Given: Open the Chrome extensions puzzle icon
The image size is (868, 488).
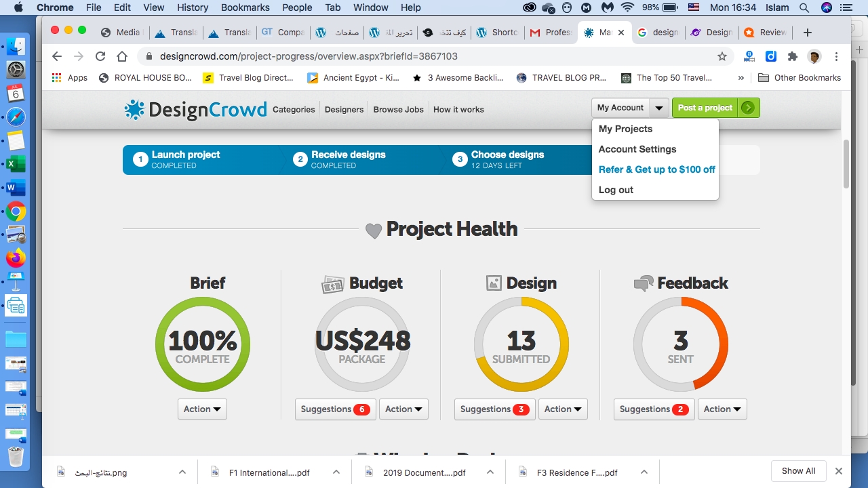Looking at the screenshot, I should point(793,56).
